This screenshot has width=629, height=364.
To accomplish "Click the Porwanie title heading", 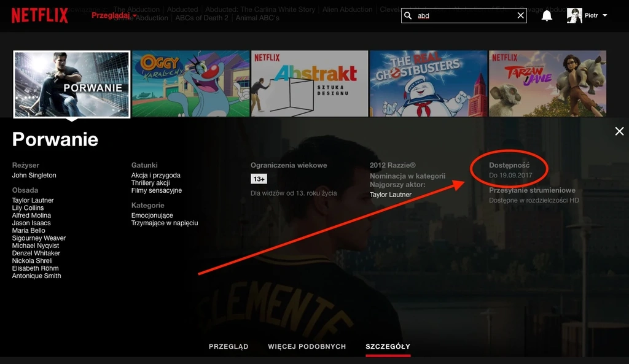I will [55, 139].
